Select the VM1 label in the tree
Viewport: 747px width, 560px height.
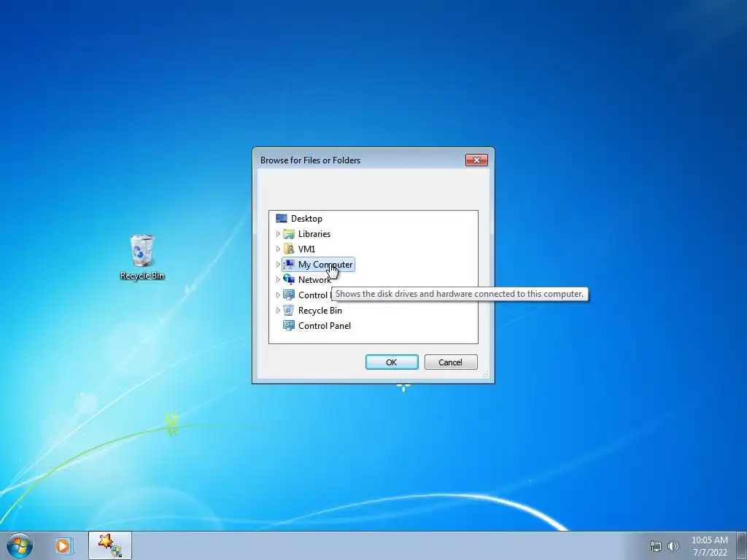coord(307,249)
